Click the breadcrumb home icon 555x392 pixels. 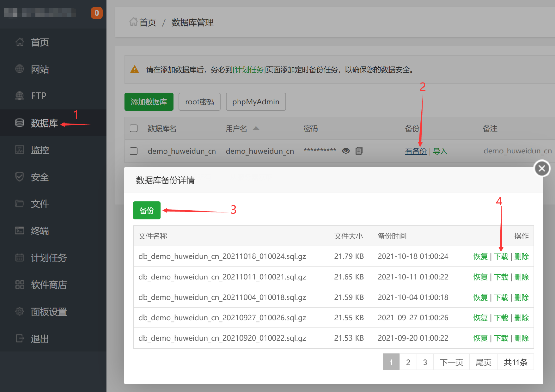(133, 22)
